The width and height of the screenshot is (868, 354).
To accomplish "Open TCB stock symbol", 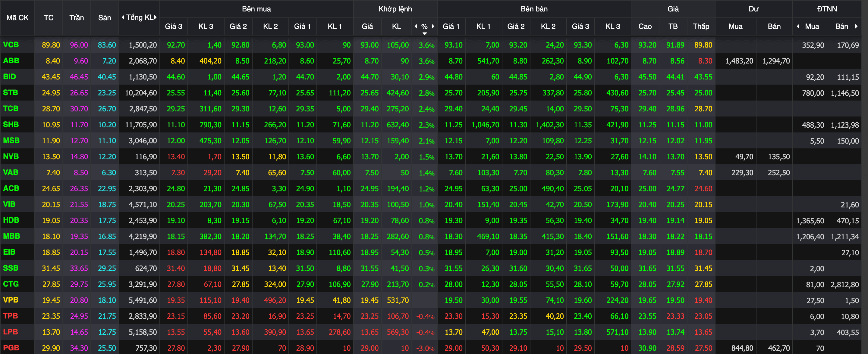I will [11, 108].
